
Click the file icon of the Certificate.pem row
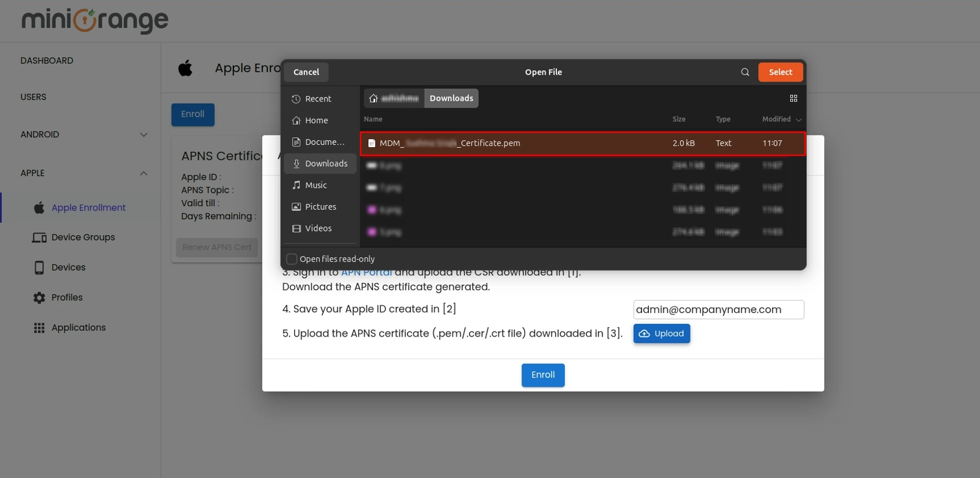pyautogui.click(x=372, y=143)
